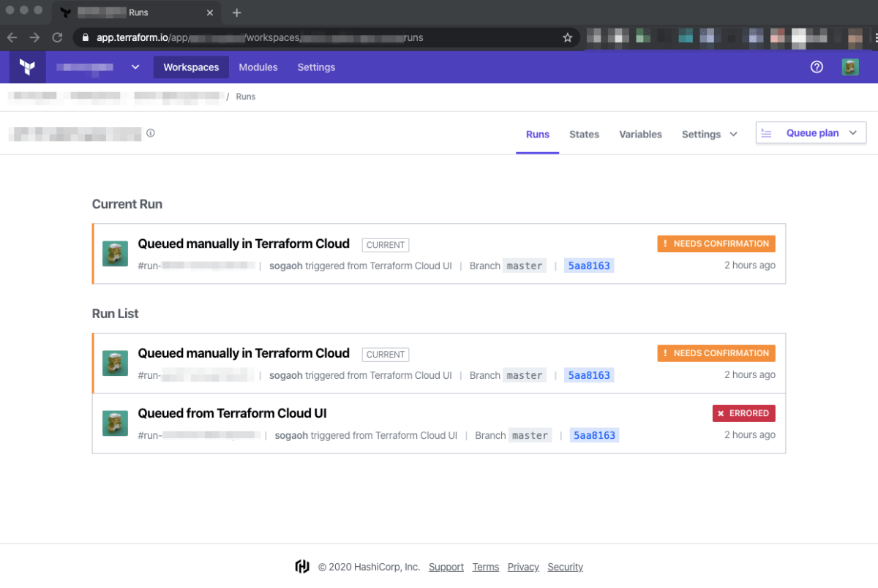Click the Run List heading

[x=116, y=314]
